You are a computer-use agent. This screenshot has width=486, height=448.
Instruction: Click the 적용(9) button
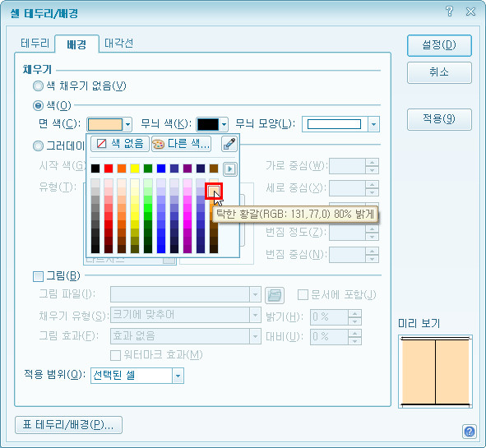(x=439, y=119)
